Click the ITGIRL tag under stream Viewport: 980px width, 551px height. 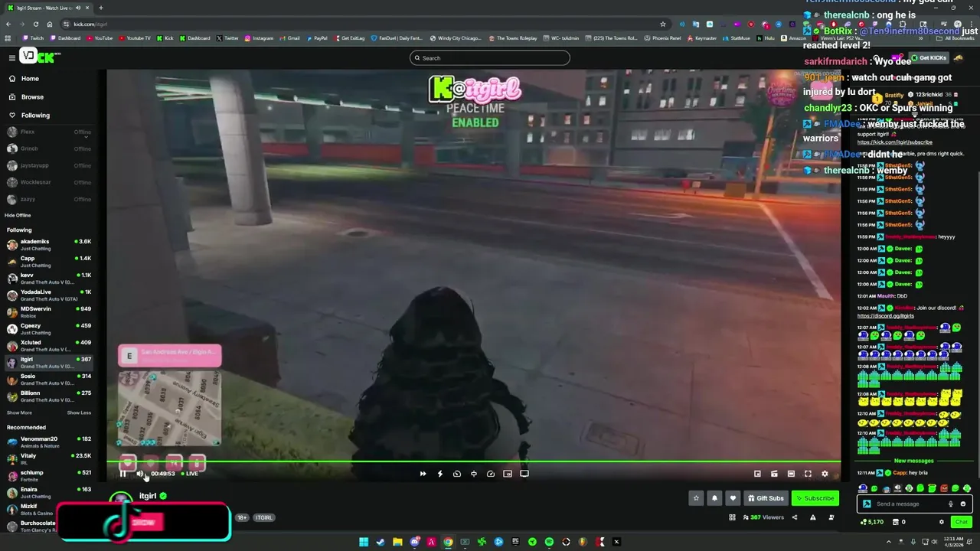pyautogui.click(x=263, y=517)
